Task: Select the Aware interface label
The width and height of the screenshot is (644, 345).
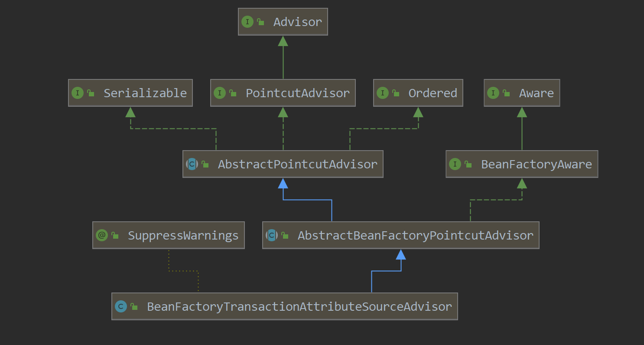Action: (x=537, y=93)
